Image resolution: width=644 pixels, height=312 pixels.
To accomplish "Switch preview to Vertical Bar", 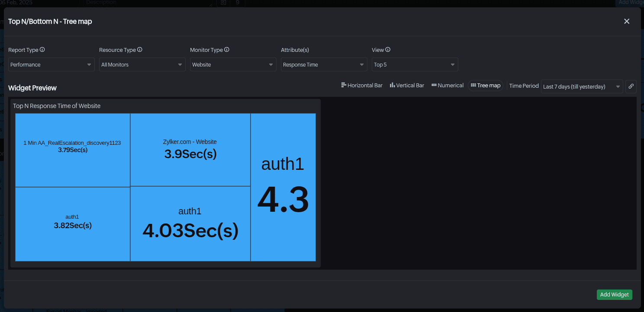I will pyautogui.click(x=407, y=86).
